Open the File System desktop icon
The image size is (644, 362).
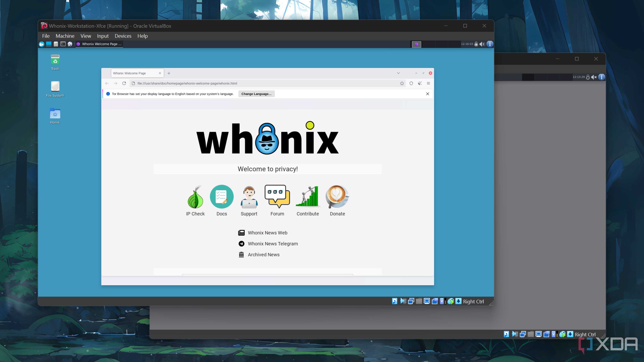[55, 89]
